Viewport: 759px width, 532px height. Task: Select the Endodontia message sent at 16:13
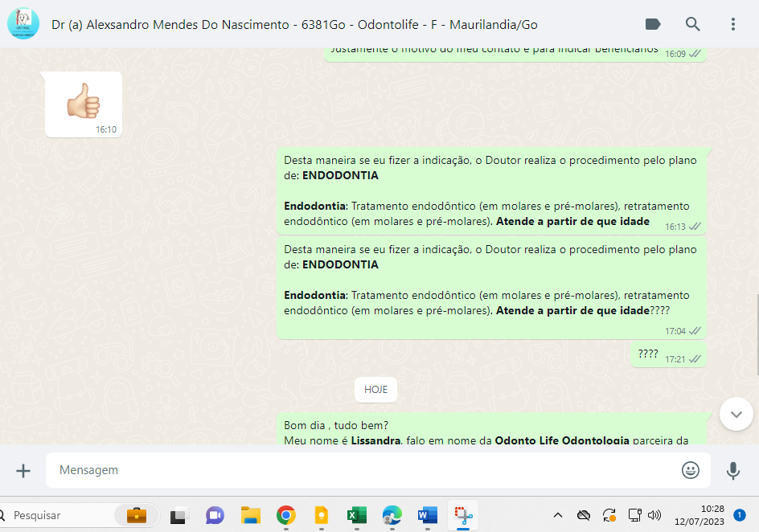coord(491,191)
